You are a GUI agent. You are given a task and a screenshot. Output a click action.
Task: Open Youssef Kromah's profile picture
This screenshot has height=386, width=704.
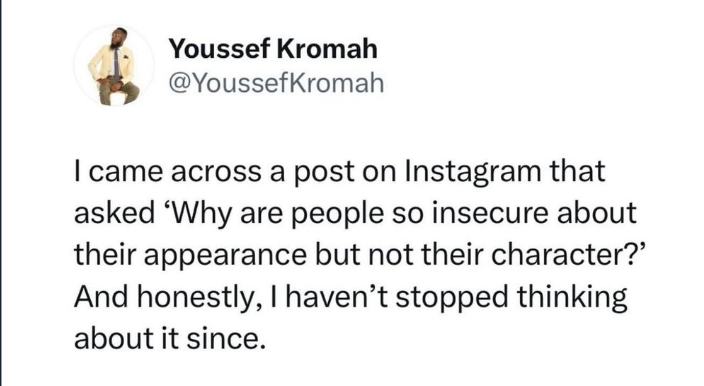click(x=114, y=65)
